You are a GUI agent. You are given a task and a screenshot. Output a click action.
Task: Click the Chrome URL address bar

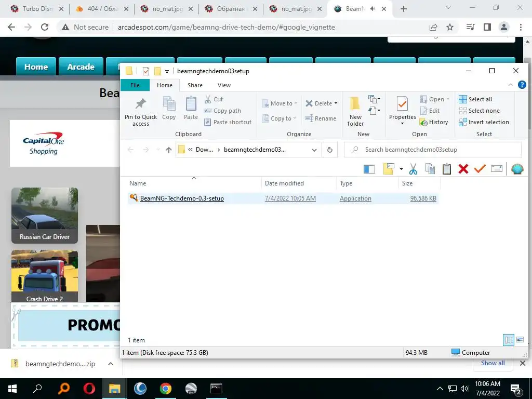pyautogui.click(x=227, y=27)
